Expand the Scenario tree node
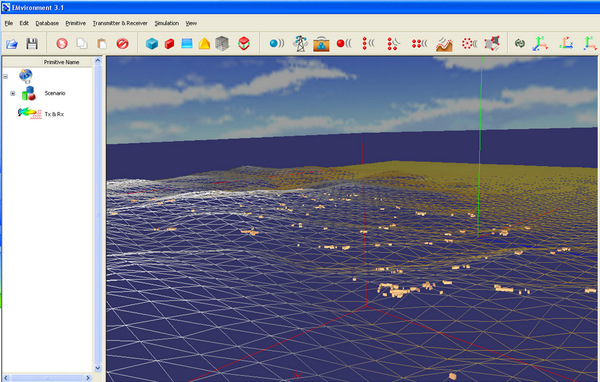Screen dimensions: 600x382 point(13,93)
